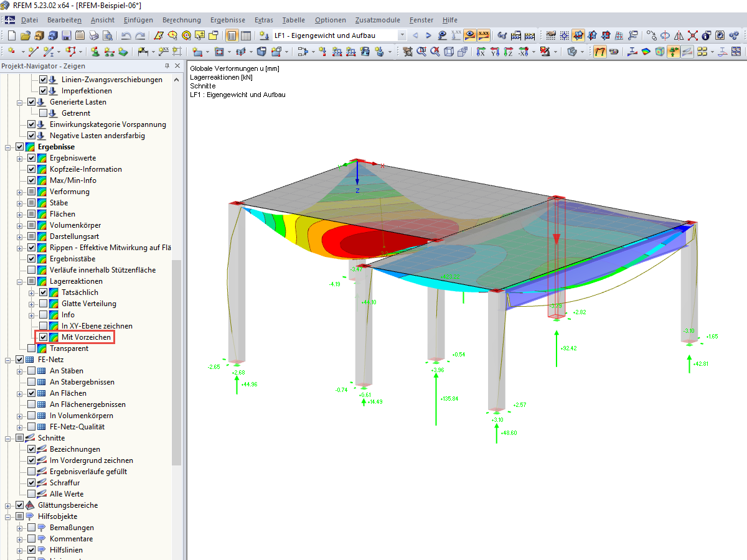Click the isometric wireframe cube icon
Image resolution: width=747 pixels, height=560 pixels.
coord(449,51)
